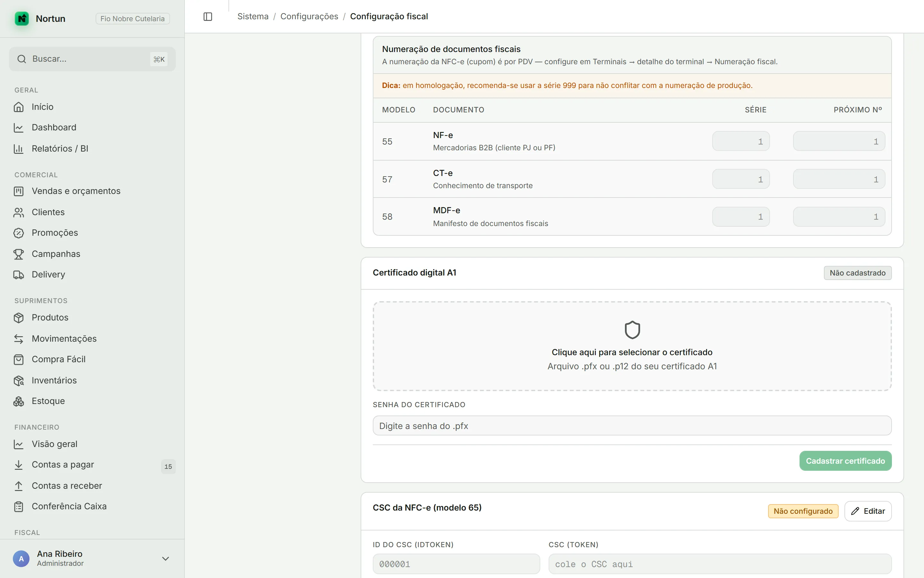Click Cadastrar certificado button
The image size is (924, 578).
(845, 461)
